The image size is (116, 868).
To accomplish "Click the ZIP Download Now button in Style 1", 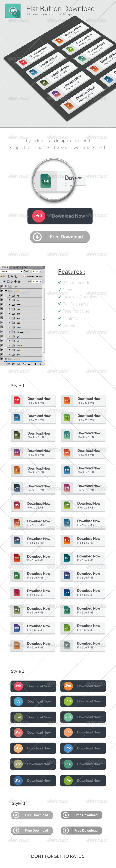I will (x=83, y=628).
